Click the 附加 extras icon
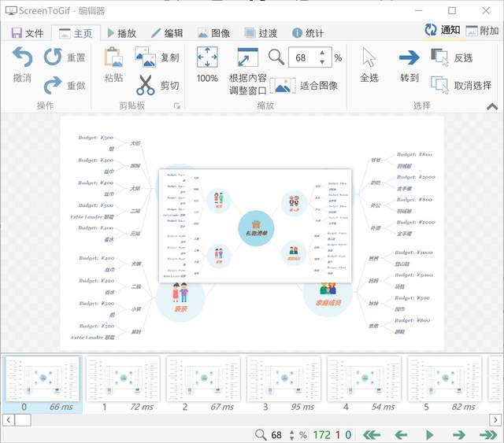Image resolution: width=504 pixels, height=443 pixels. point(472,31)
